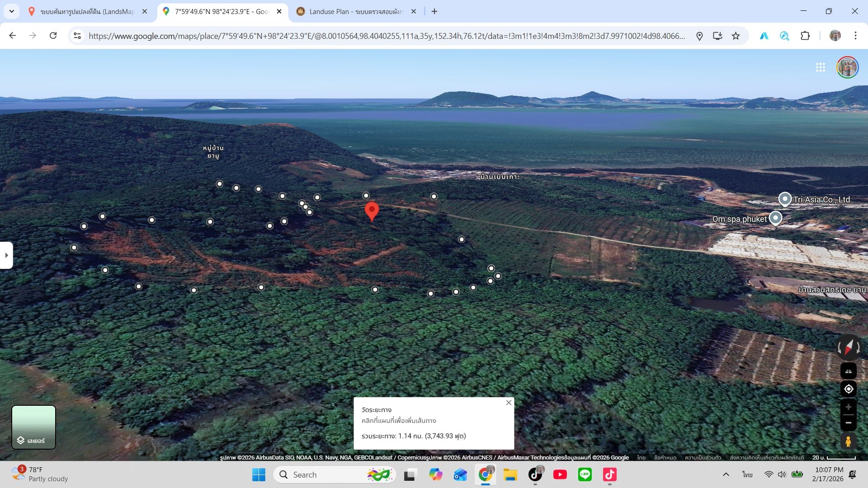Open the weather widget 78°F
Screen dimensions: 868x488
[x=40, y=474]
